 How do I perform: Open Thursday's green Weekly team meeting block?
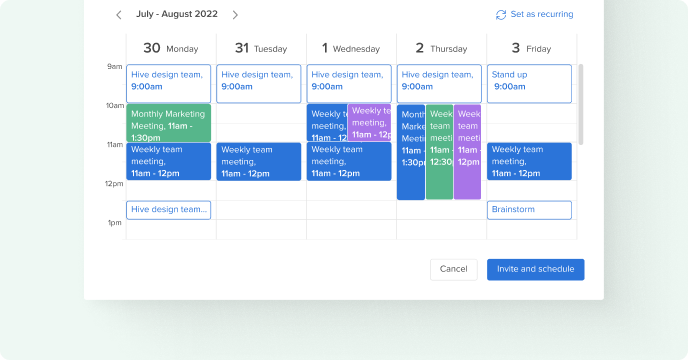pos(439,151)
